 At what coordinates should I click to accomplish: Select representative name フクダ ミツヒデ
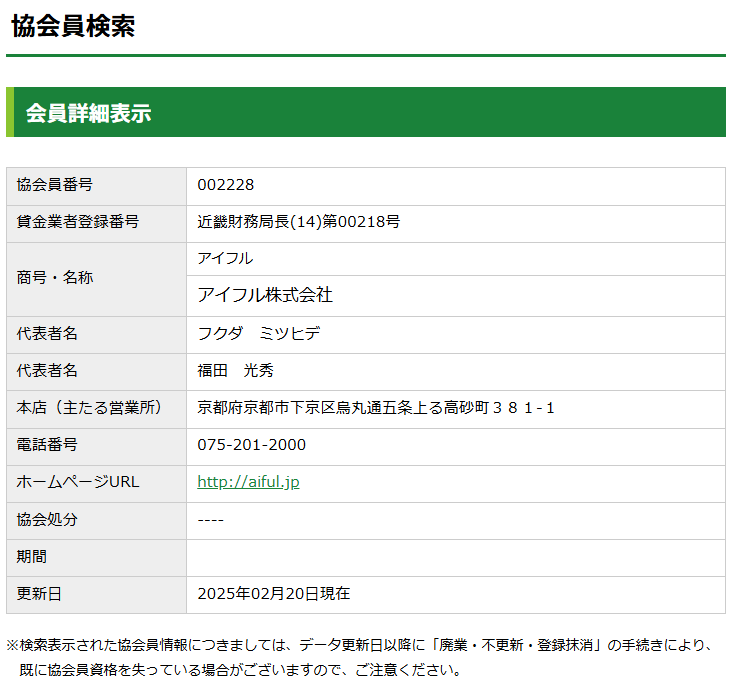point(259,334)
